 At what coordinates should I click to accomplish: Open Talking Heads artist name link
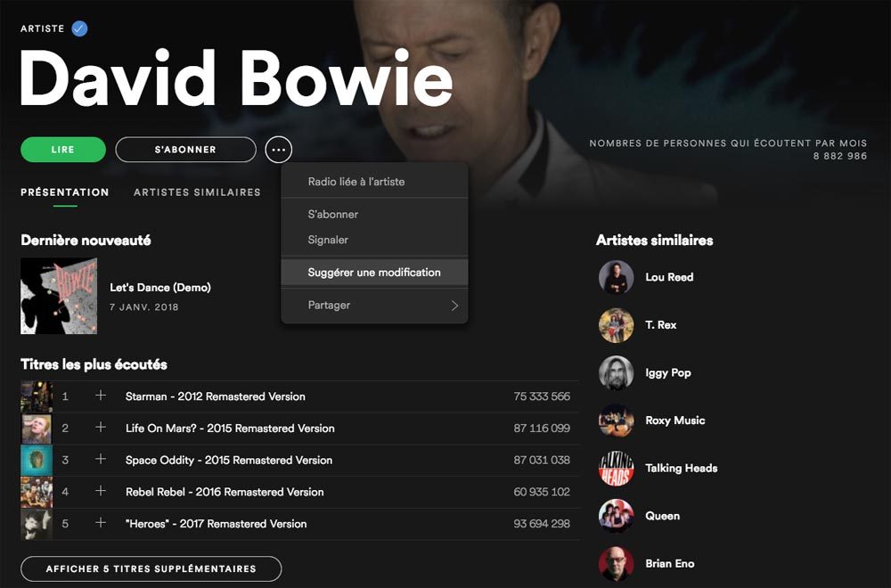pyautogui.click(x=682, y=468)
